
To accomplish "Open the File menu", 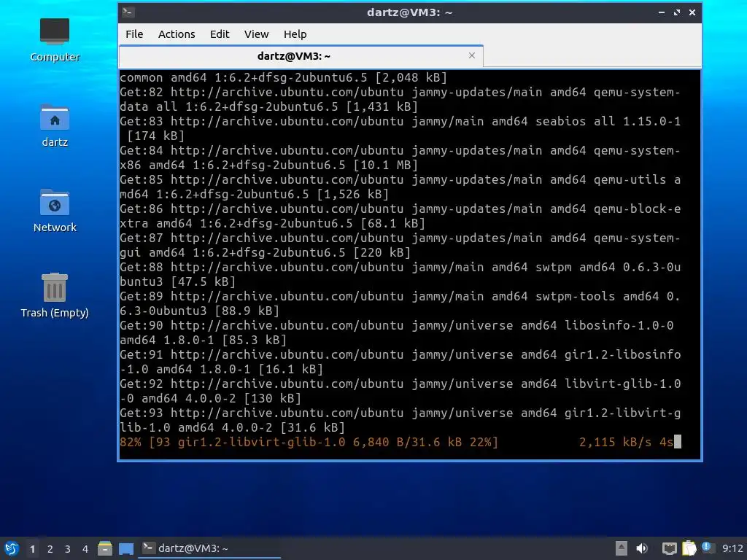I will click(x=134, y=34).
